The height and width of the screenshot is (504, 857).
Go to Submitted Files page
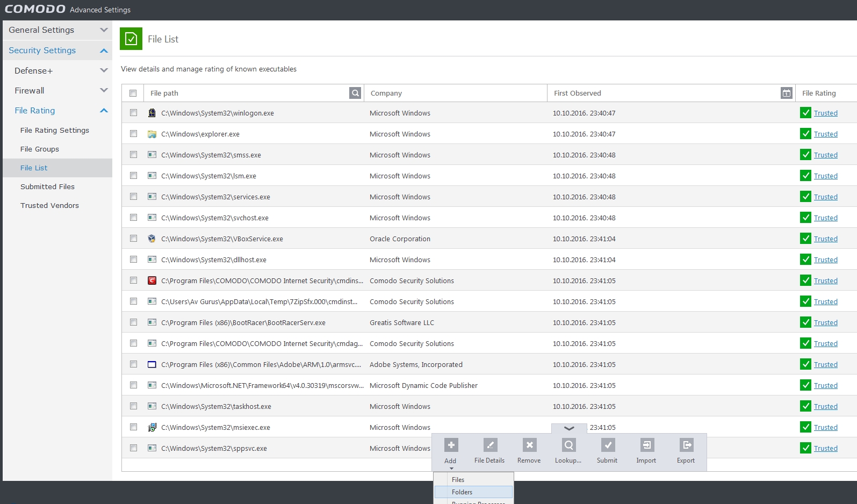tap(47, 186)
